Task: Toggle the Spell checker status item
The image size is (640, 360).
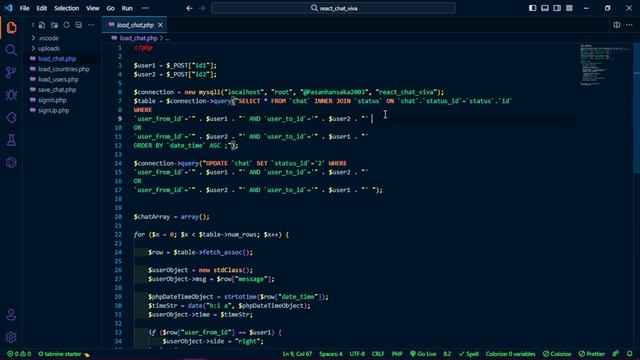Action: coord(469,353)
